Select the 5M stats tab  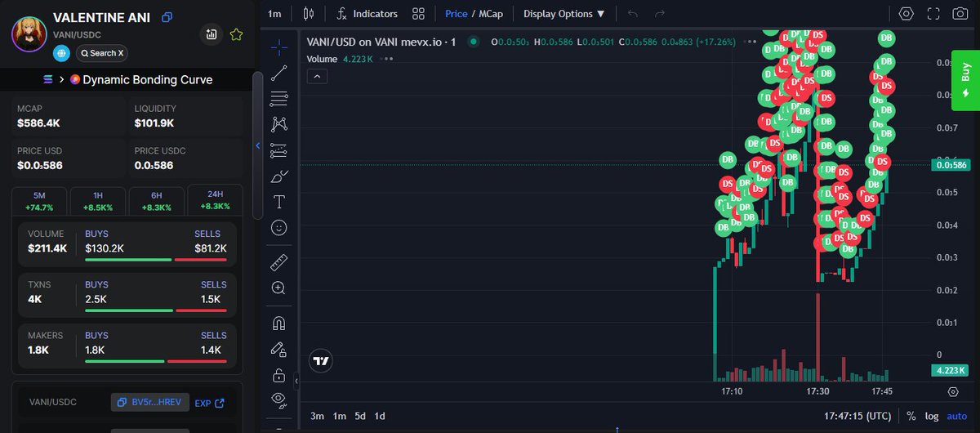click(x=40, y=200)
